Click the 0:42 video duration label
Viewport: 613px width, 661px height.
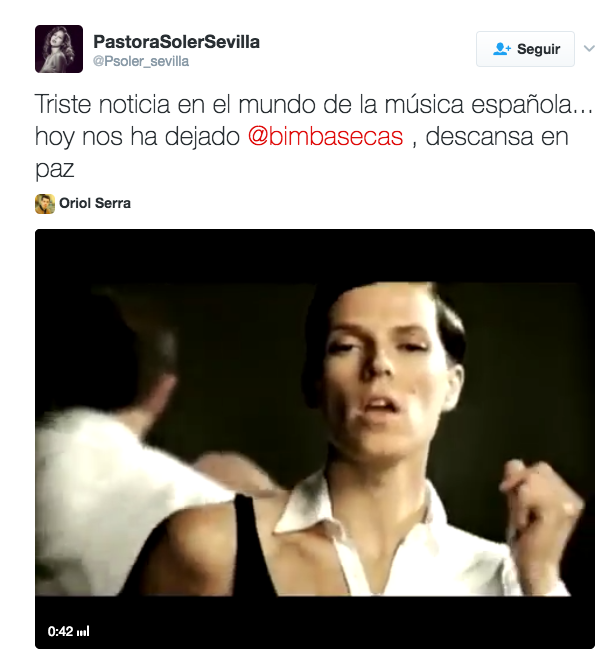[x=60, y=631]
